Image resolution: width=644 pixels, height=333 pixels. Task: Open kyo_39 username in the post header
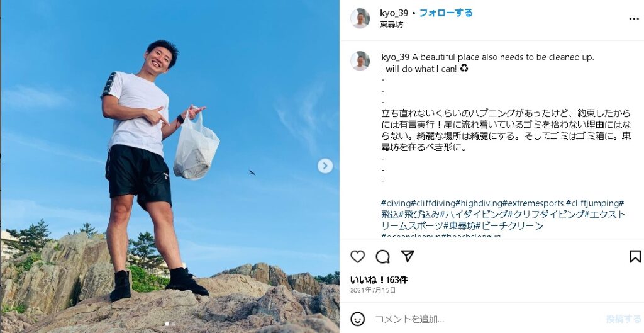394,13
